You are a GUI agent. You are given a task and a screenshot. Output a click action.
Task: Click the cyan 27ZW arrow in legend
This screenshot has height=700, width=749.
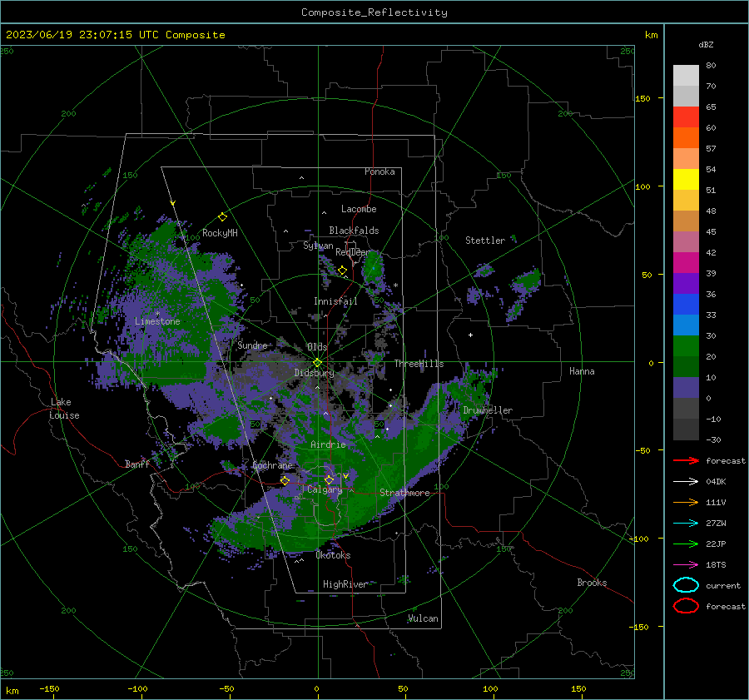click(686, 524)
